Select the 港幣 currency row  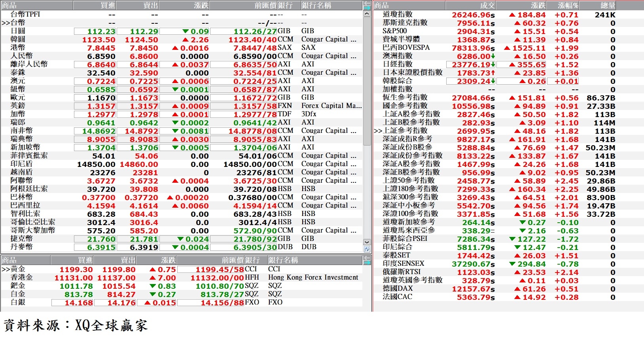(x=182, y=47)
